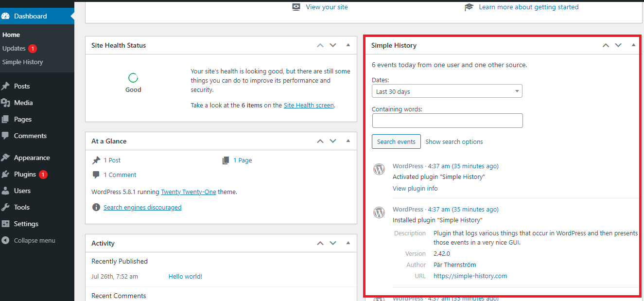Move Simple History widget down
644x301 pixels.
(x=618, y=45)
